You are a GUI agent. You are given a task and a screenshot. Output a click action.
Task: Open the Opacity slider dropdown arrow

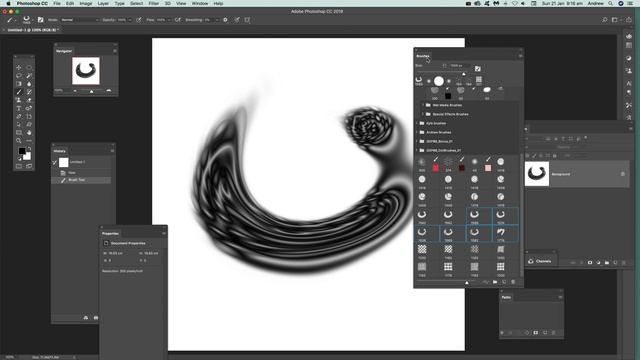pos(130,20)
